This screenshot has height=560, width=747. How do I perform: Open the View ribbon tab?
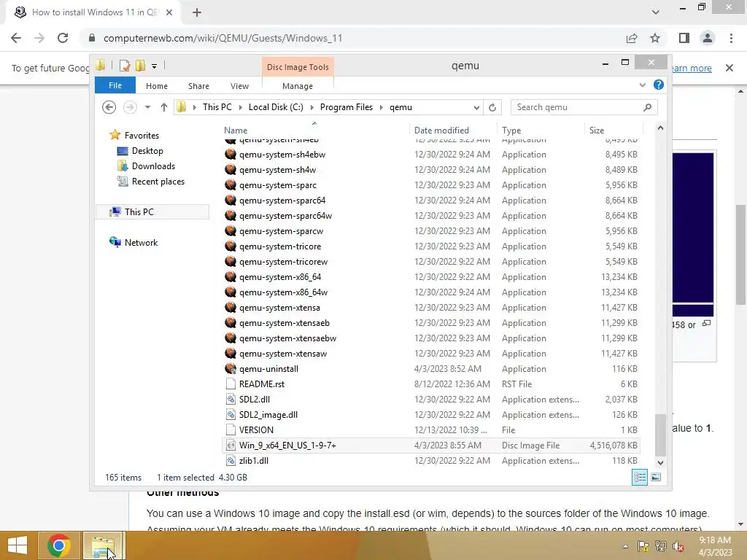239,86
